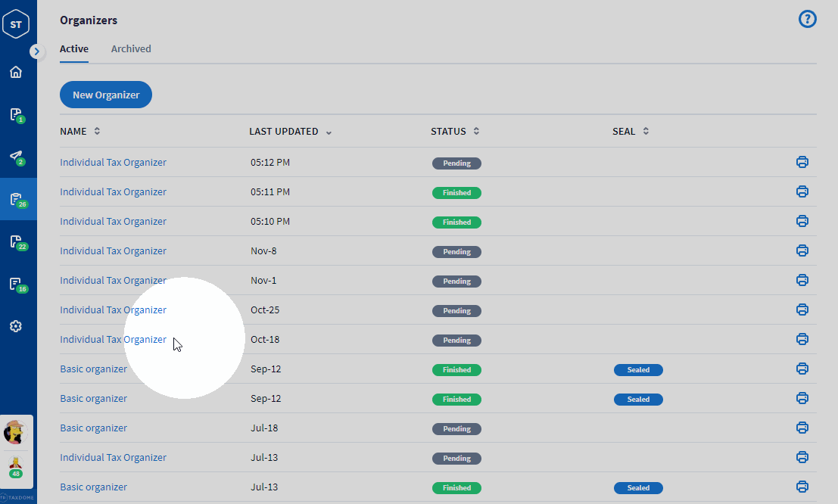This screenshot has width=838, height=504.
Task: Click the top user avatar in the sidebar
Action: 15,432
